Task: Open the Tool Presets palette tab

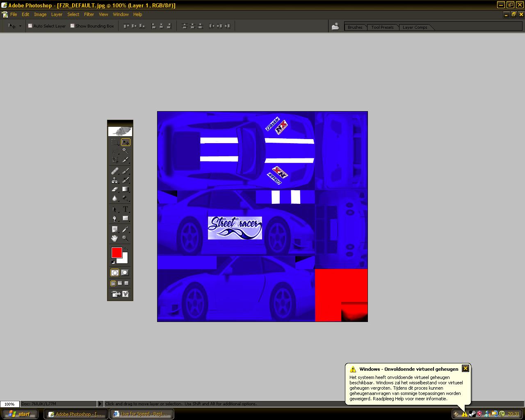Action: click(x=382, y=27)
